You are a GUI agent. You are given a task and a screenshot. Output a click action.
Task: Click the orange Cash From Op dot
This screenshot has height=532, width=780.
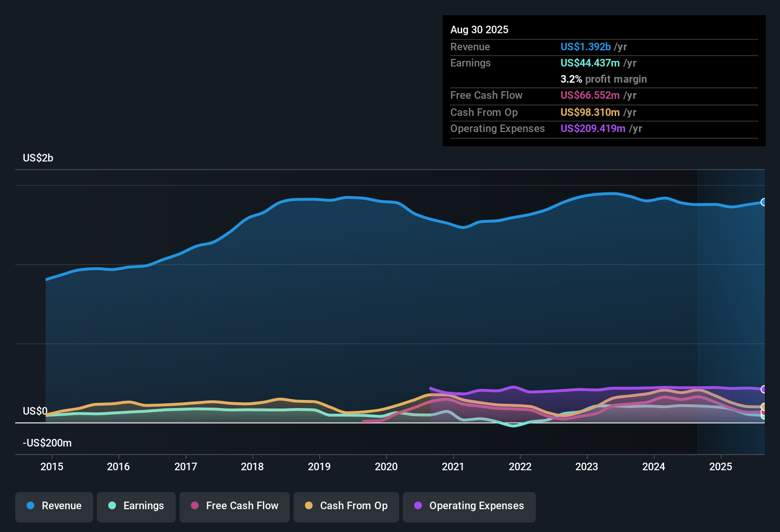click(x=309, y=506)
